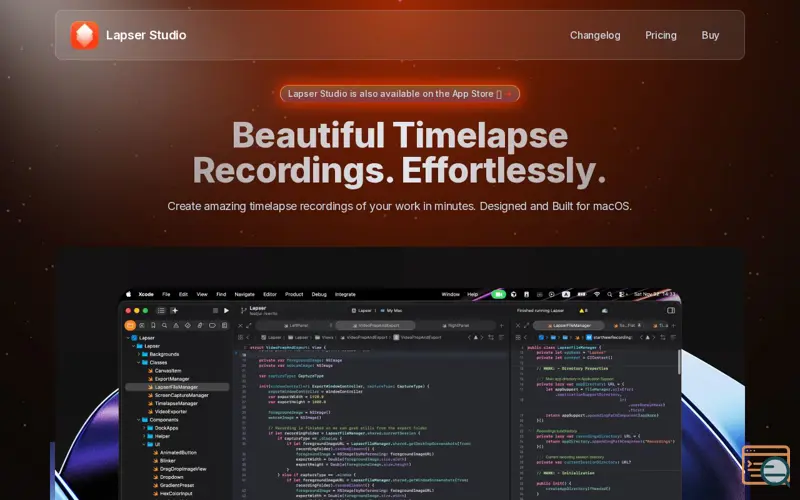
Task: Click the source control branch icon
Action: 243,310
